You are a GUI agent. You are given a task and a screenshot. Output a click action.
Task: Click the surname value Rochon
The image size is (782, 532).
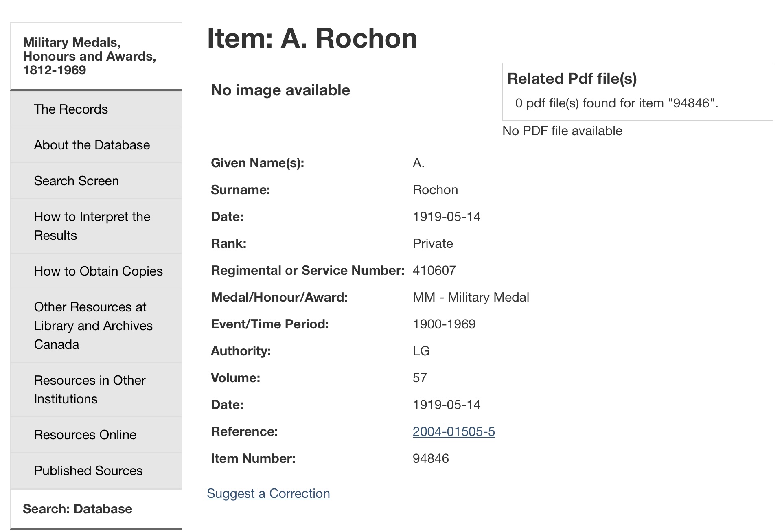click(435, 190)
